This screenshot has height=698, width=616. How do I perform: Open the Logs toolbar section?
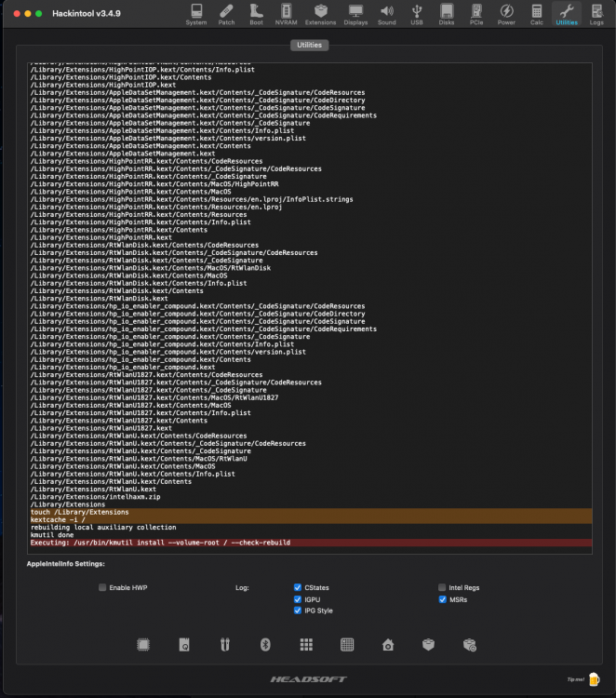(596, 14)
